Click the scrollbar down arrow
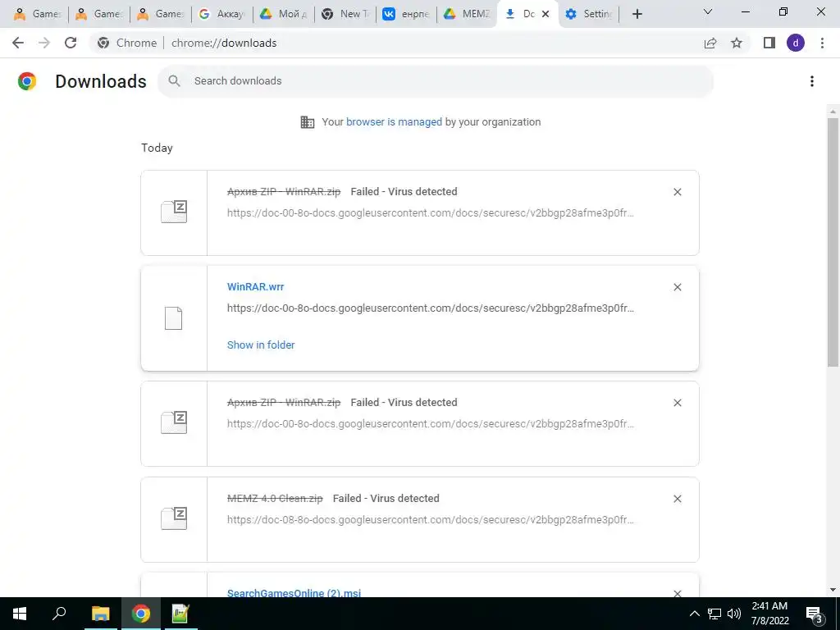 (833, 590)
